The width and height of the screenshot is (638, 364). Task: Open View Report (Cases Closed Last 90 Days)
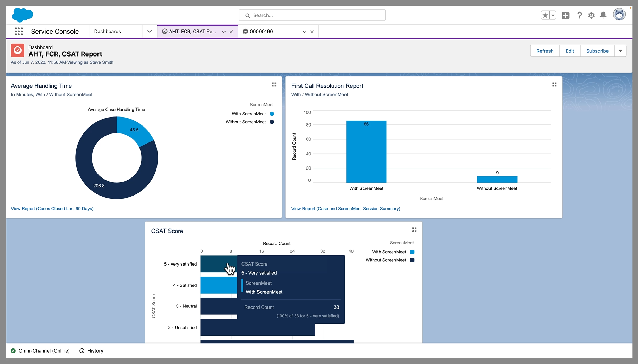[x=52, y=209]
